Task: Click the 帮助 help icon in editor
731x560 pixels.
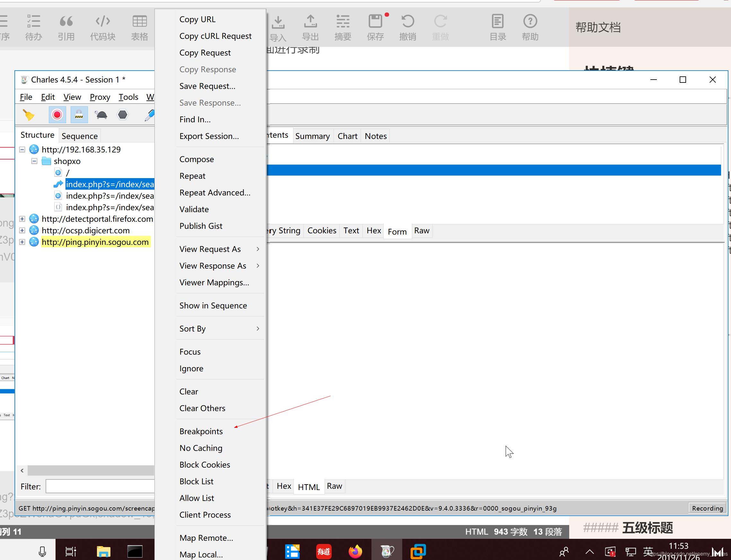Action: [530, 28]
